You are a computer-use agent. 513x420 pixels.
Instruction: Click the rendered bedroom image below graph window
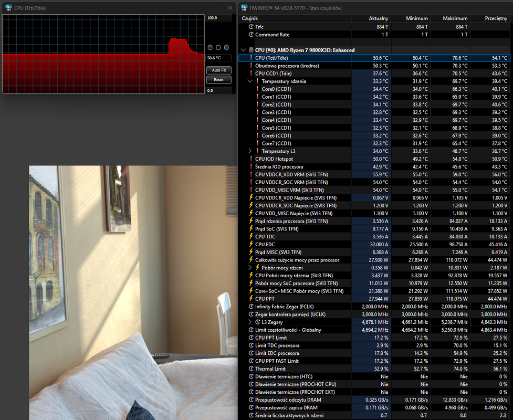click(x=133, y=293)
